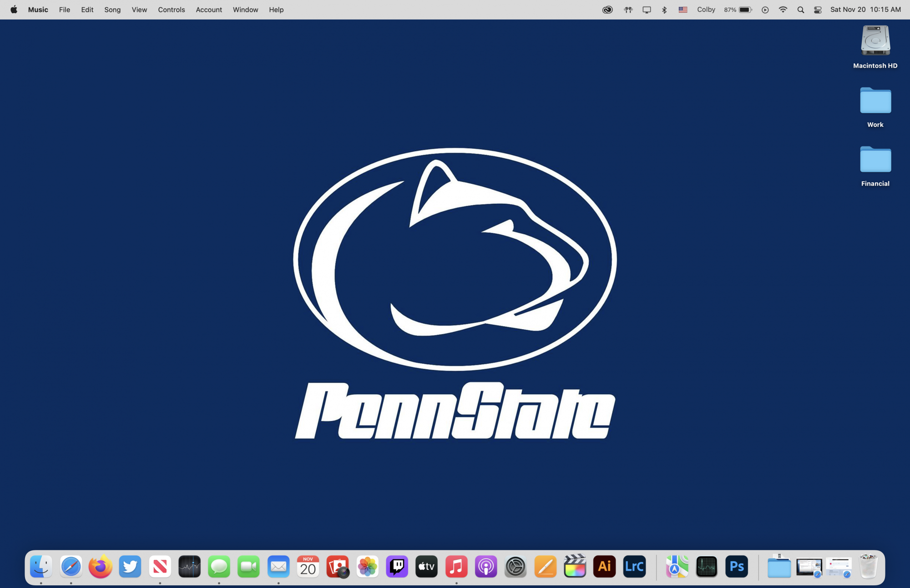Image resolution: width=910 pixels, height=588 pixels.
Task: Launch Adobe Illustrator from Dock
Action: (604, 567)
